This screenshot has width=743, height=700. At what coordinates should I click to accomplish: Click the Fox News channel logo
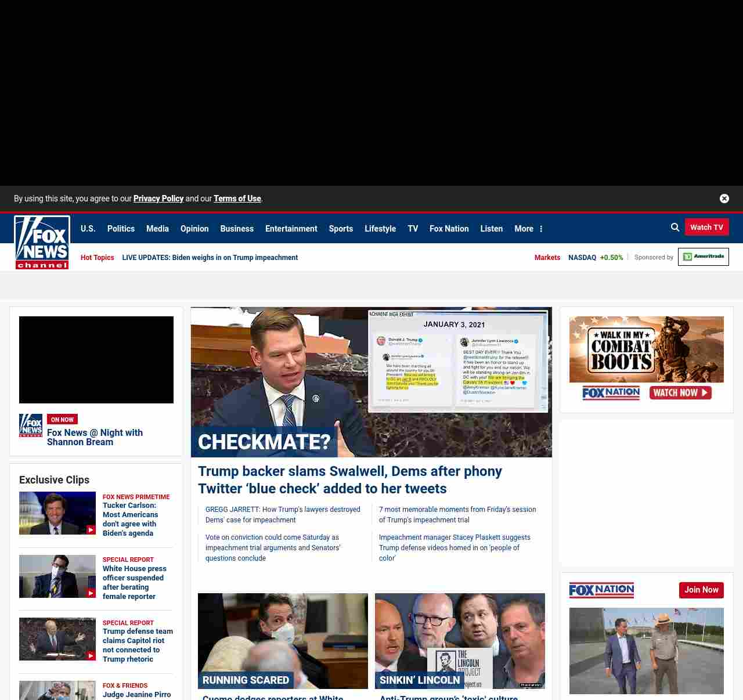tap(42, 243)
